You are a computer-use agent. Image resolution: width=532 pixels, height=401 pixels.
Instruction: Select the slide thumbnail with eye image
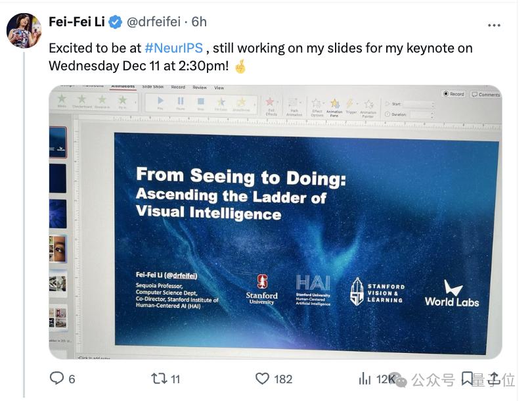click(58, 248)
